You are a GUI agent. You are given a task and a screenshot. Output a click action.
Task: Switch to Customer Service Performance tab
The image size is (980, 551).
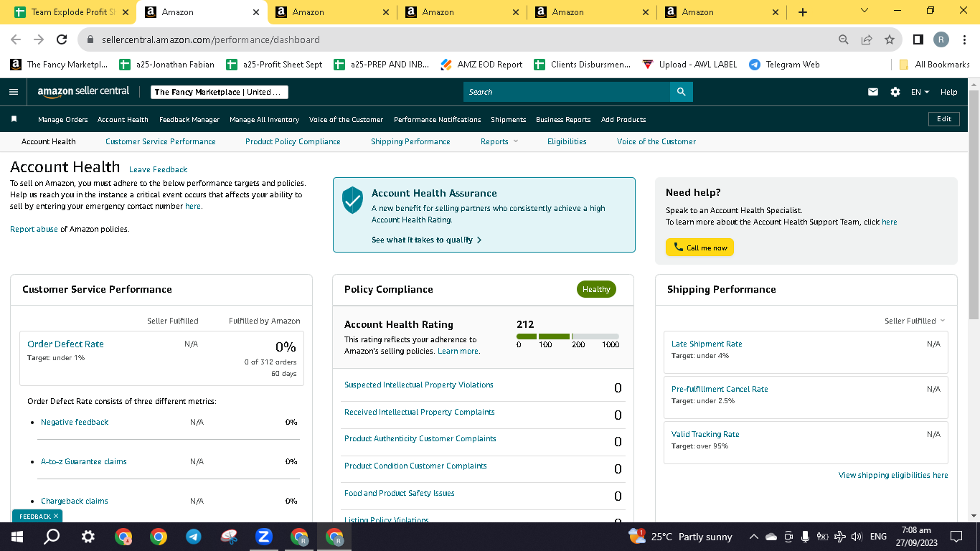point(161,141)
